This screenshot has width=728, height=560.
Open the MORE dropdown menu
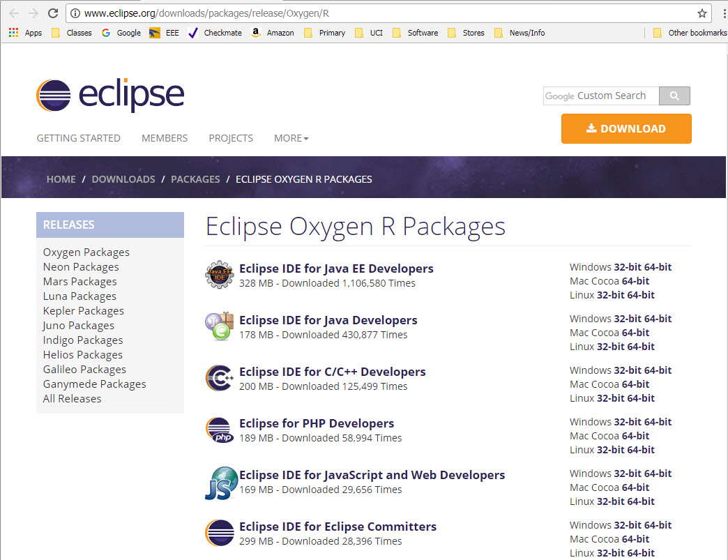tap(291, 138)
